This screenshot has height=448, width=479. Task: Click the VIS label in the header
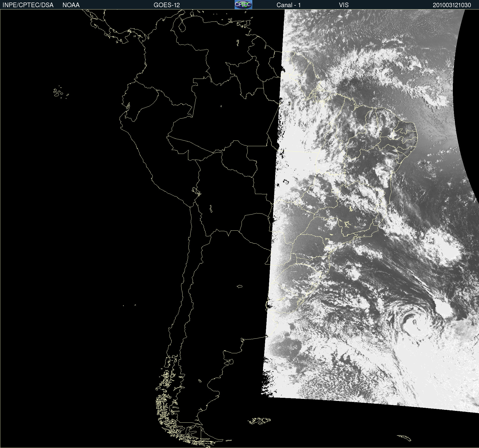(x=344, y=5)
